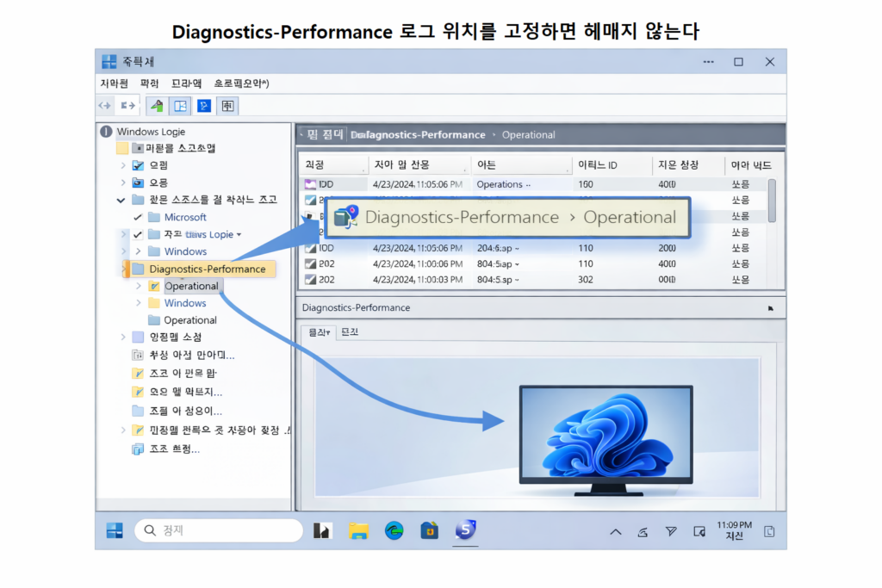
Task: Expand the 오렴 tree node chevron
Action: pyautogui.click(x=123, y=165)
